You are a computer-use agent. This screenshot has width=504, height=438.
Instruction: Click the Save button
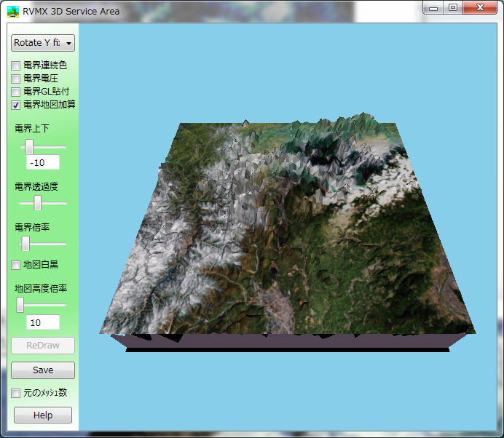coord(43,370)
